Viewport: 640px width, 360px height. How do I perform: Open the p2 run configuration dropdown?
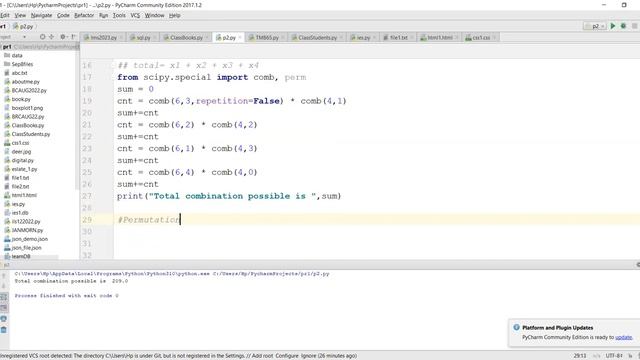tap(595, 26)
